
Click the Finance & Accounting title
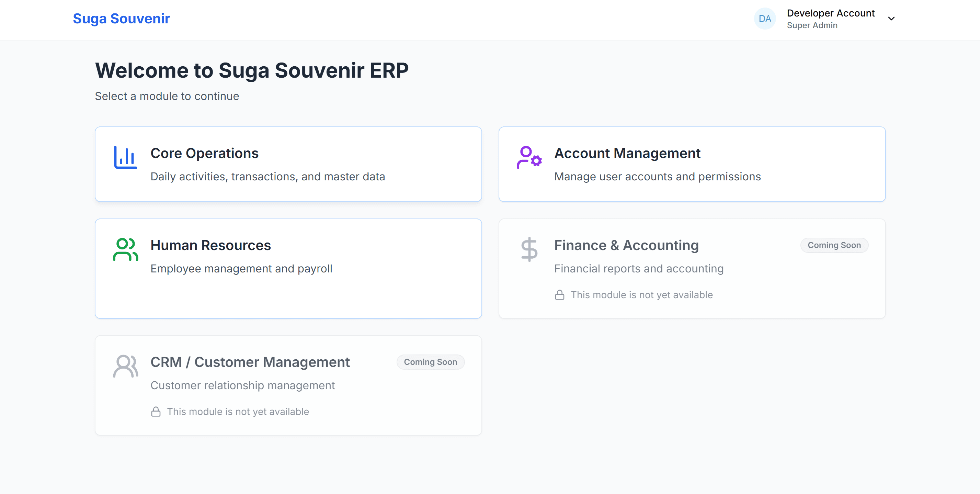click(x=626, y=246)
